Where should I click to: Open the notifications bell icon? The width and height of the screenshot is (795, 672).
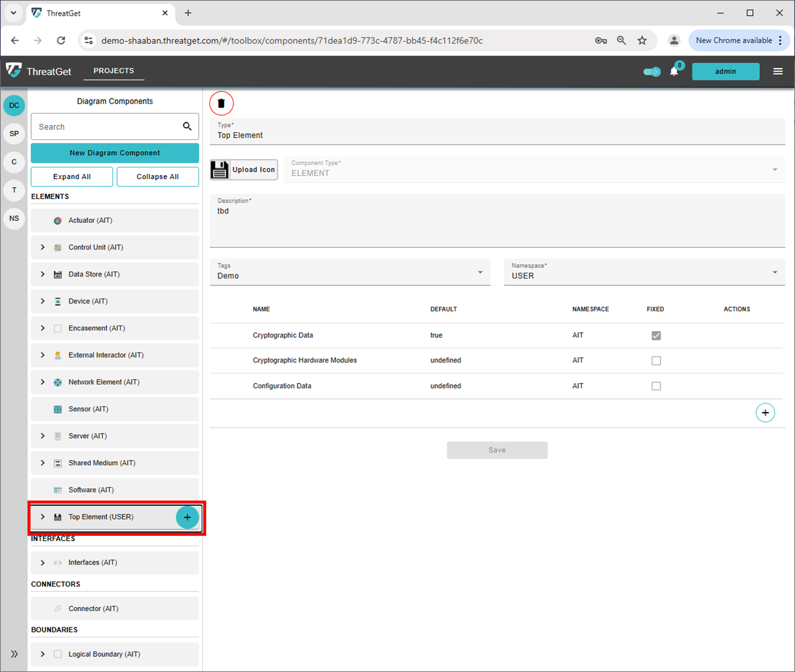pyautogui.click(x=674, y=72)
